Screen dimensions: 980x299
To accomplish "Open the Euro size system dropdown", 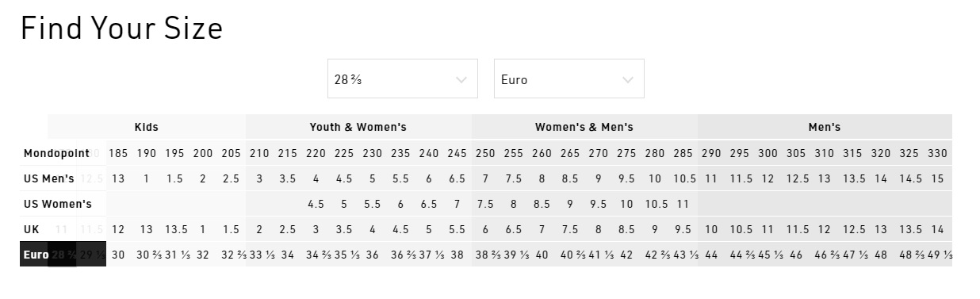I will pyautogui.click(x=568, y=79).
